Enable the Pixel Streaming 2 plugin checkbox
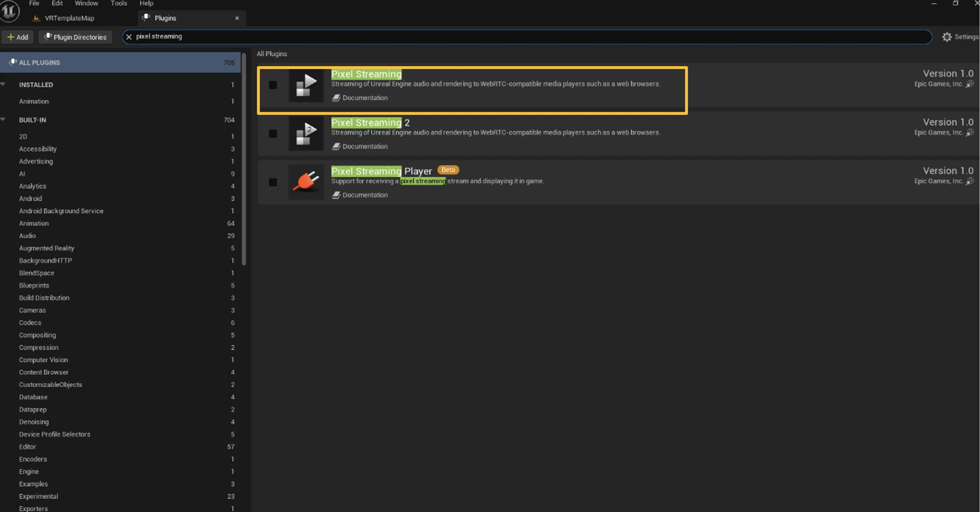Image resolution: width=980 pixels, height=512 pixels. tap(273, 134)
